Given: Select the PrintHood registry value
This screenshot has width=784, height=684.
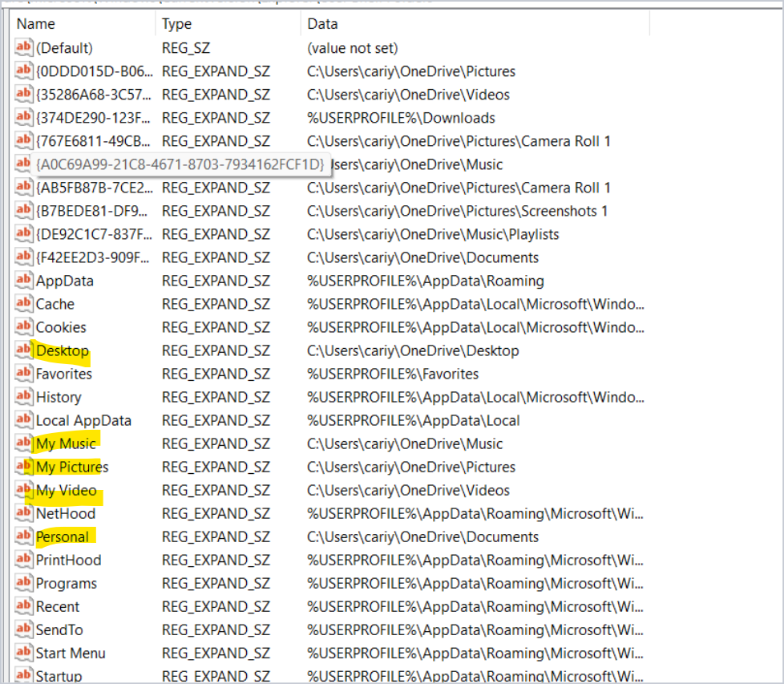Looking at the screenshot, I should [x=67, y=560].
